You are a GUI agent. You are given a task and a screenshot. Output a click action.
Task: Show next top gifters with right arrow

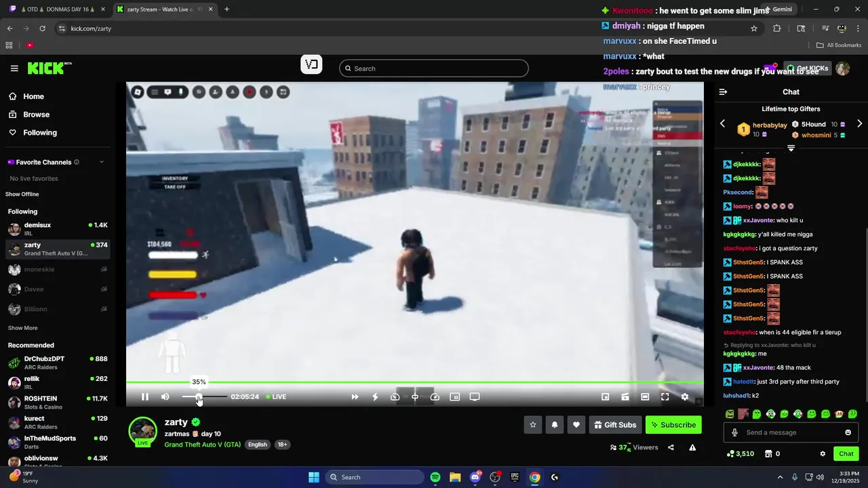(860, 123)
